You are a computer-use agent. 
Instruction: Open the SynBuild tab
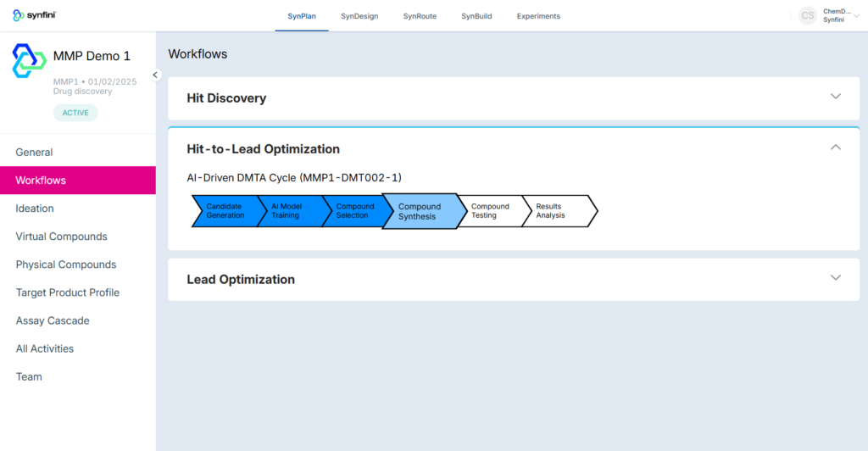pos(476,16)
